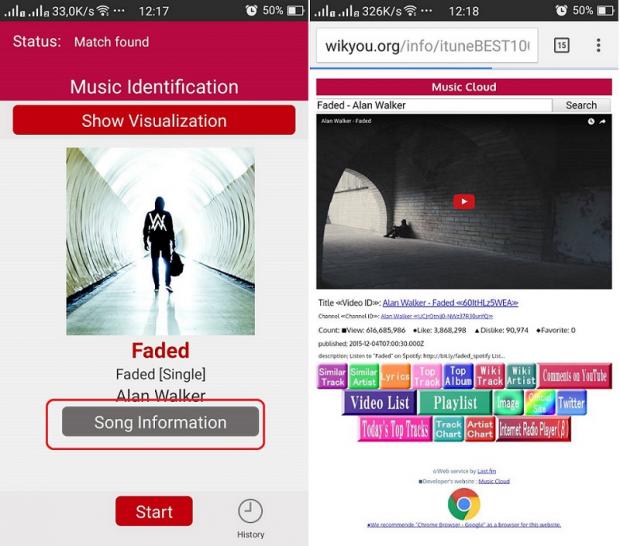Tap the red Start button
The image size is (620, 546).
pos(154,511)
